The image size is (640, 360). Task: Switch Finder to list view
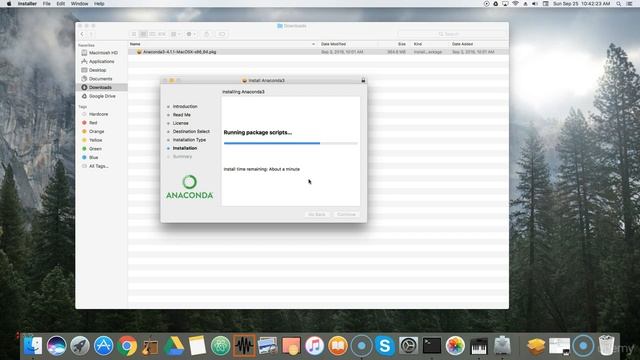tap(143, 34)
